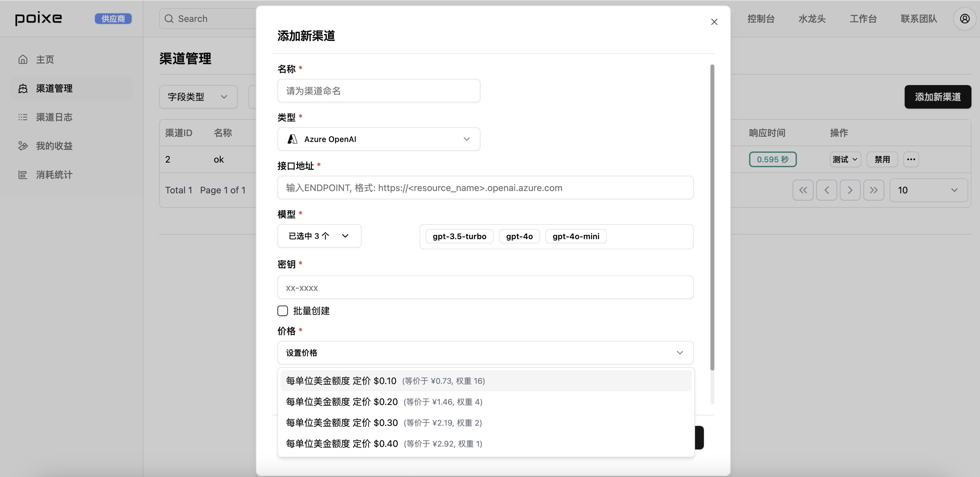Click the dialog vertical scrollbar
980x477 pixels.
(712, 217)
